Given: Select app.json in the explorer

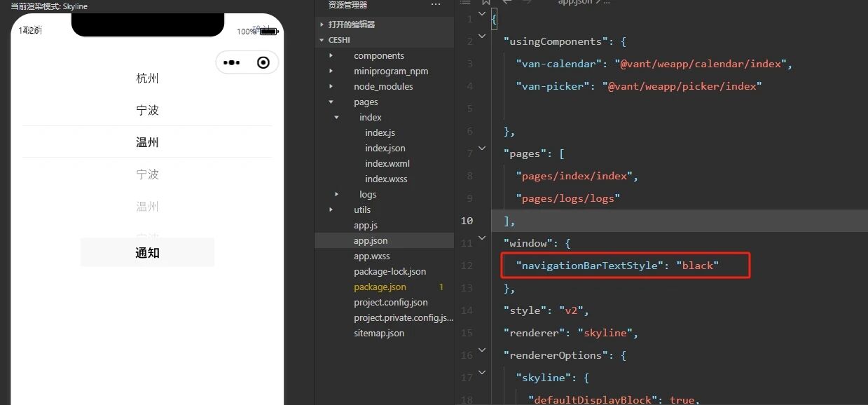Looking at the screenshot, I should [x=371, y=240].
